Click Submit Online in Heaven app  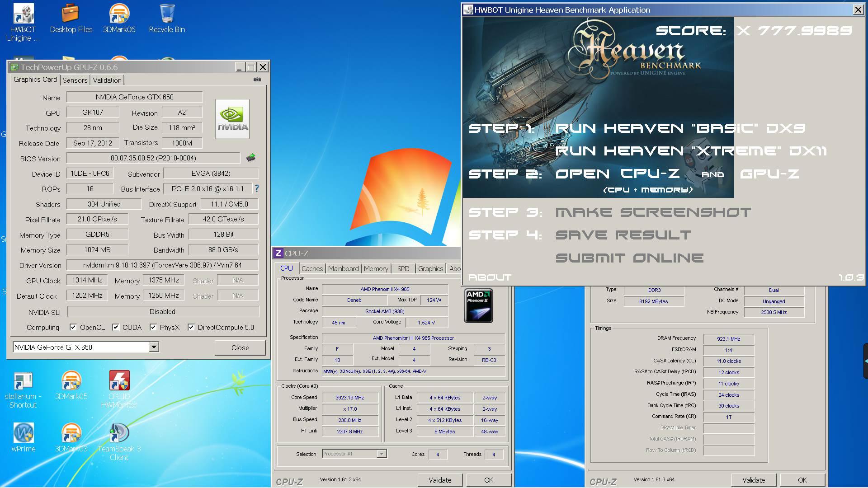point(629,258)
